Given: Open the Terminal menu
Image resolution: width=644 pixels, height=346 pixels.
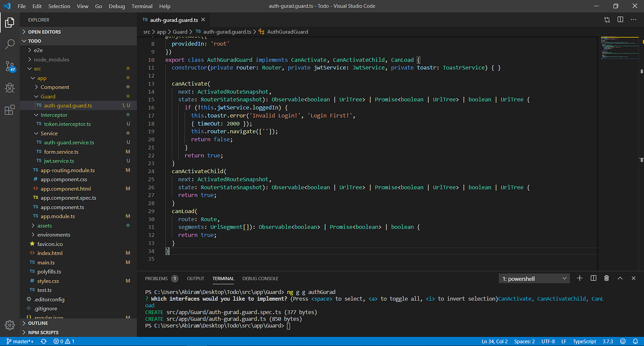Looking at the screenshot, I should pyautogui.click(x=142, y=6).
